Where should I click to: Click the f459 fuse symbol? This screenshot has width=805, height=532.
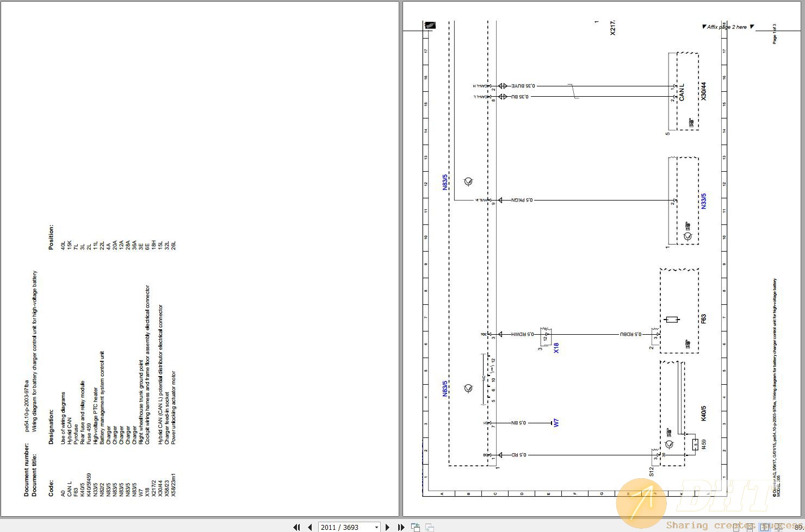coord(696,444)
